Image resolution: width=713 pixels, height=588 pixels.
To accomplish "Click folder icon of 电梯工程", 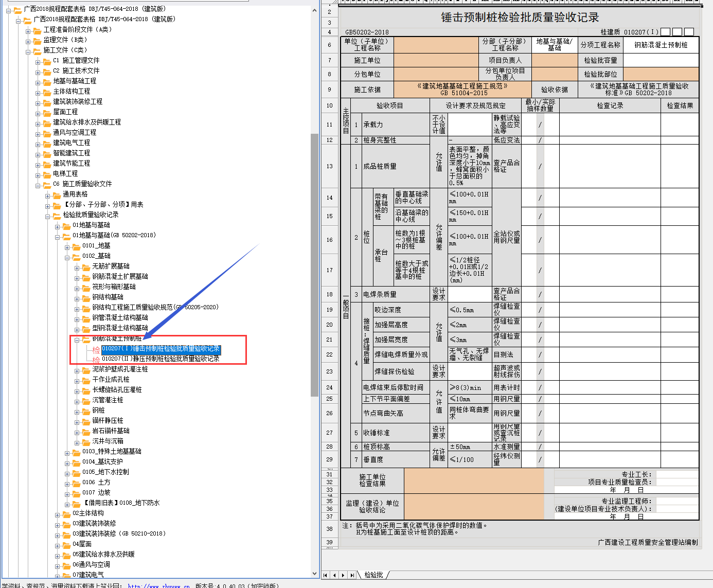I will 47,174.
